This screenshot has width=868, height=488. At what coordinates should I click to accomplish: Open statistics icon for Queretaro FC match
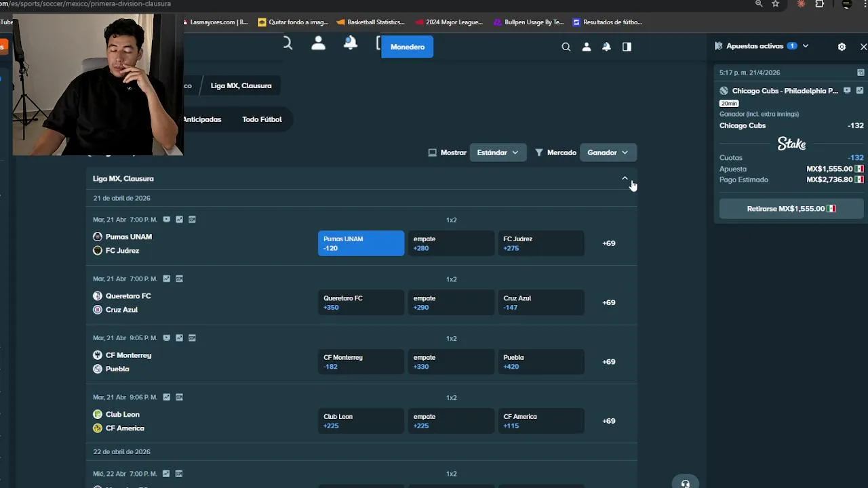[x=166, y=279]
